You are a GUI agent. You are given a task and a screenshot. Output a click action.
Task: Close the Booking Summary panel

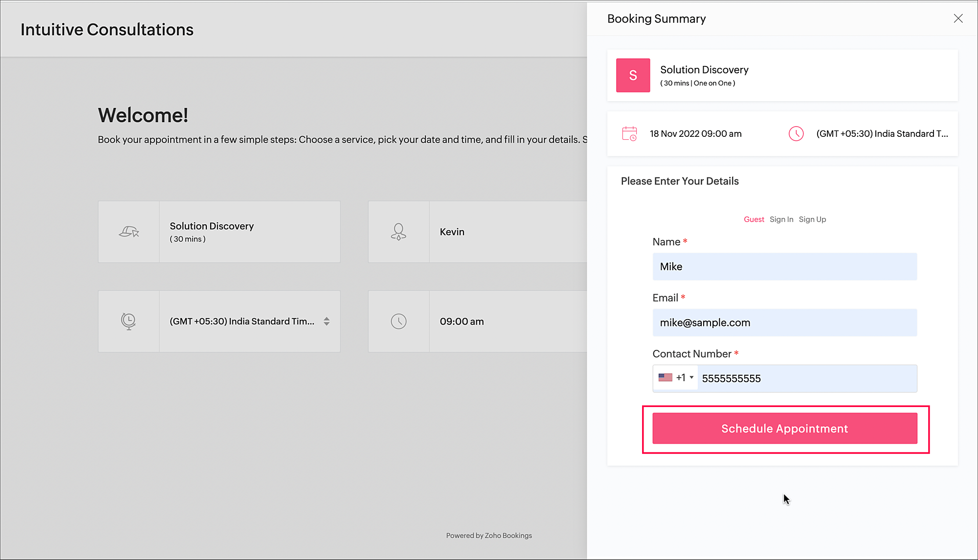[x=958, y=19]
